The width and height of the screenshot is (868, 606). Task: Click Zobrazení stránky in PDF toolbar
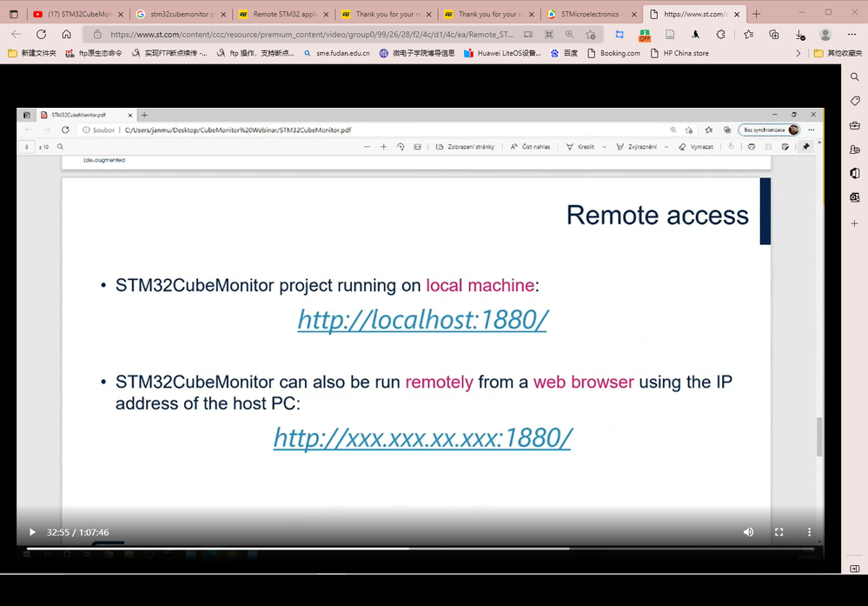(465, 147)
